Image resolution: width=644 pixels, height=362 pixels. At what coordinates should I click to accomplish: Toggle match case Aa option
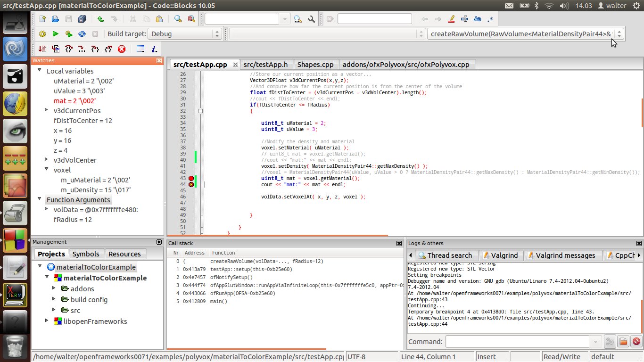[477, 19]
